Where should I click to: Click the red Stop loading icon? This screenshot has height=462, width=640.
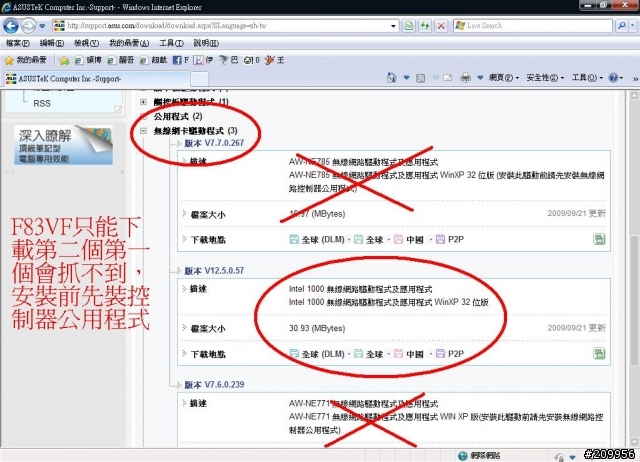441,26
